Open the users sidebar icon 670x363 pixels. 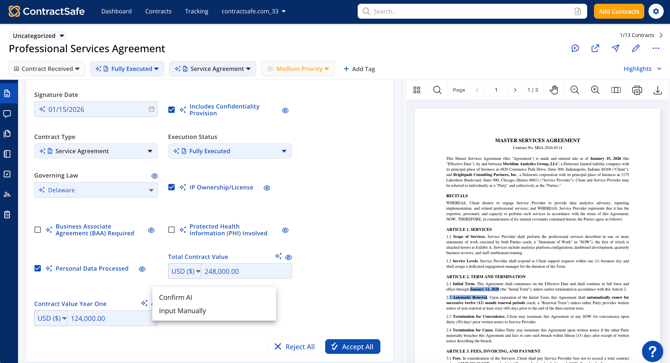[x=7, y=194]
